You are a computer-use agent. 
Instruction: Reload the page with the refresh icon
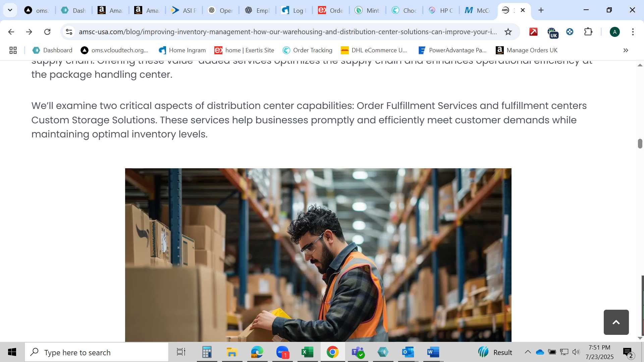(x=47, y=32)
